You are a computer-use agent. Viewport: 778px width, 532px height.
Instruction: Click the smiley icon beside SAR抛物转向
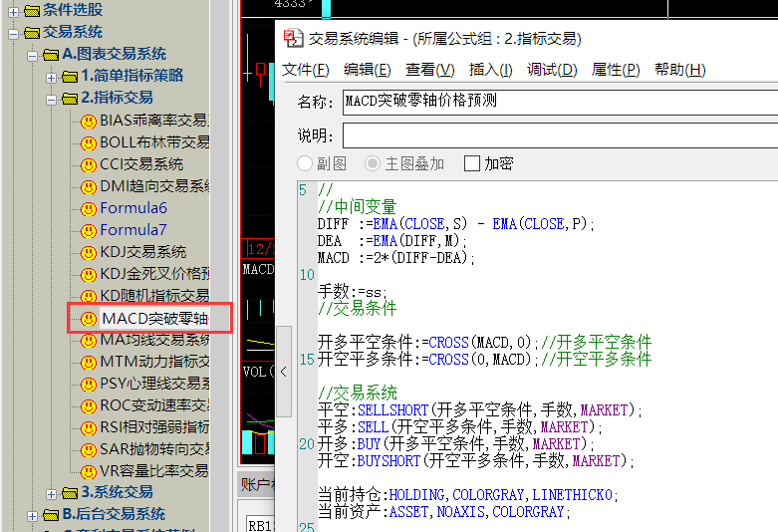pos(89,449)
